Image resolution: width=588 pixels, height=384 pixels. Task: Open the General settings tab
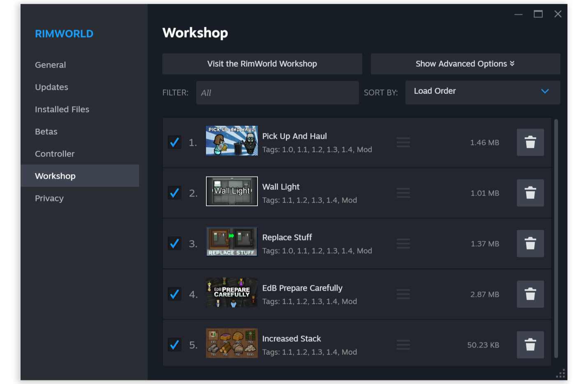pos(80,65)
